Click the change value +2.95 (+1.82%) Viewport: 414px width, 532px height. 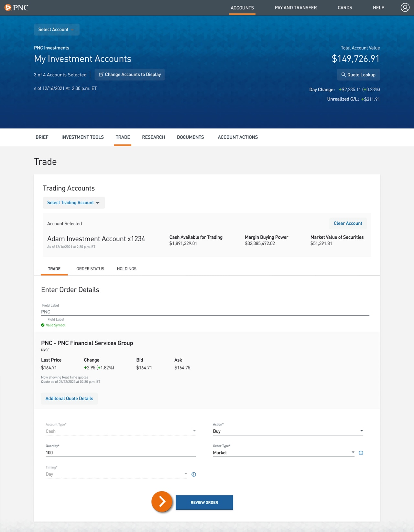[x=99, y=368]
